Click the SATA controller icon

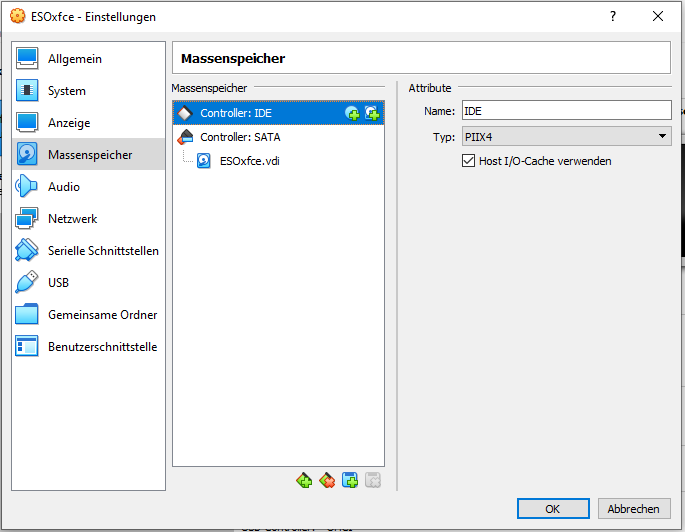pos(185,137)
